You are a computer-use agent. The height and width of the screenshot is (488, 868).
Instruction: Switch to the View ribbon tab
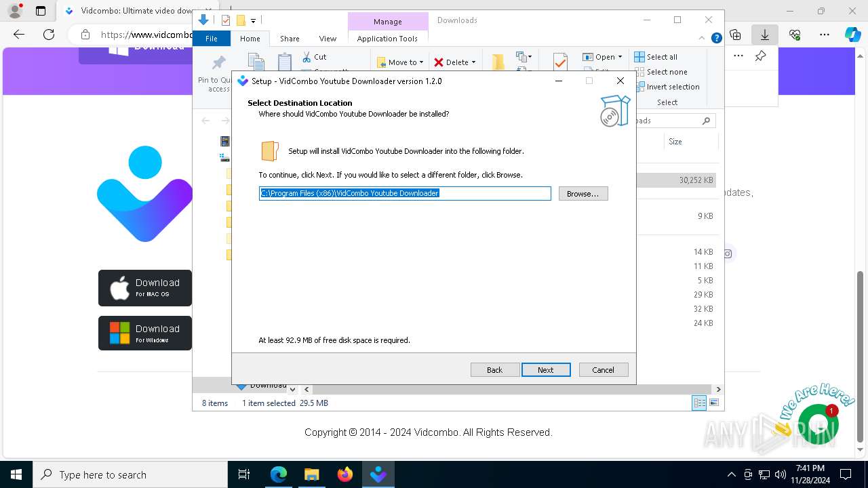coord(328,39)
